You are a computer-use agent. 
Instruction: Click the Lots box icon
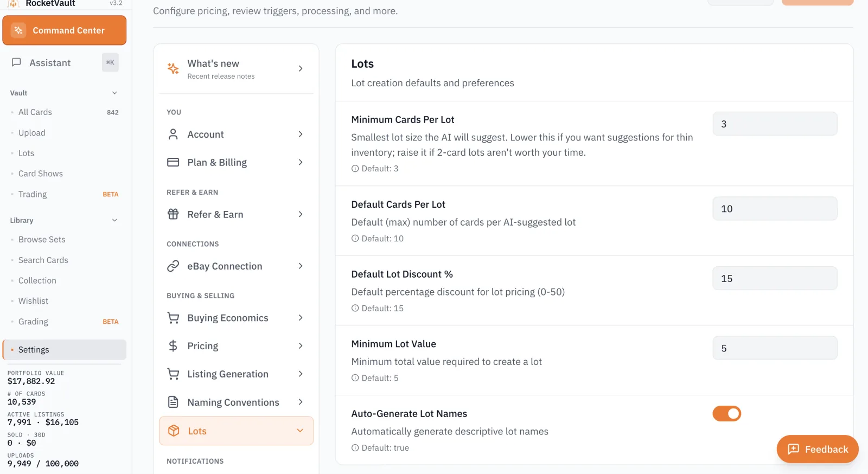click(174, 431)
